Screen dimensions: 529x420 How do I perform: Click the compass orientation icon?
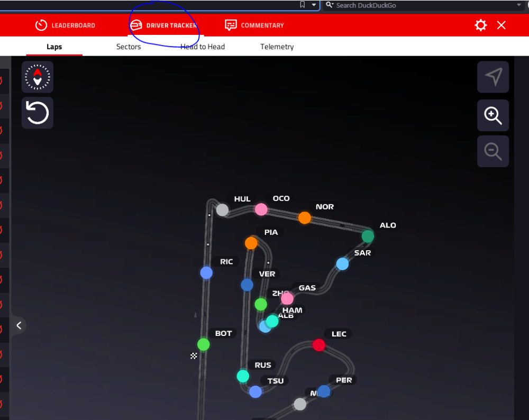[x=38, y=77]
